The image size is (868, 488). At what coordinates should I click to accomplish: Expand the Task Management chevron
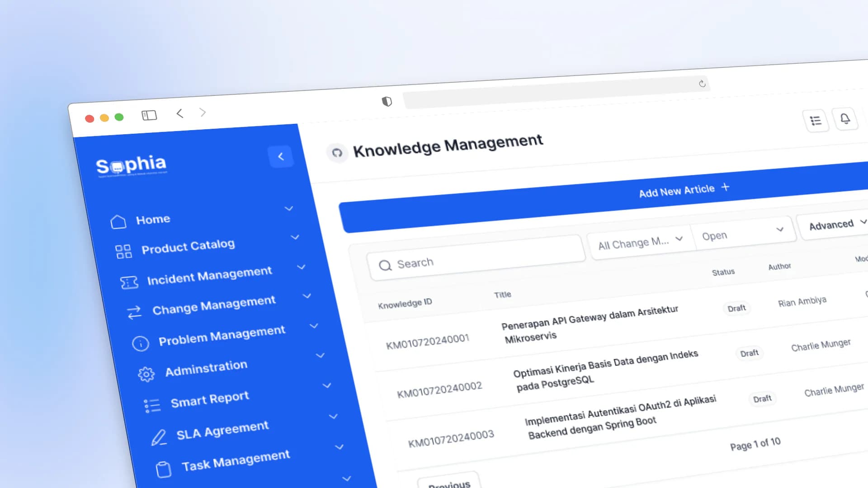point(340,447)
